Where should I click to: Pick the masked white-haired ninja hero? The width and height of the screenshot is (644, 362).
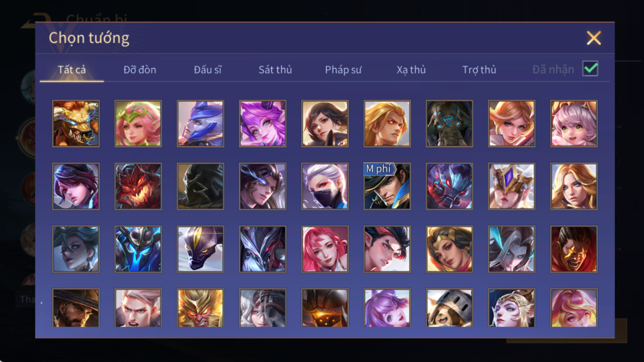[x=325, y=186]
